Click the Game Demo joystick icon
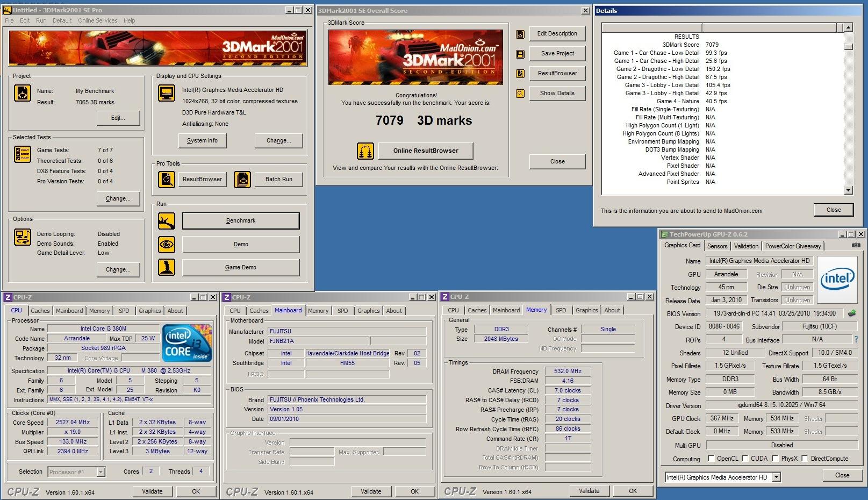The height and width of the screenshot is (500, 868). 167,267
